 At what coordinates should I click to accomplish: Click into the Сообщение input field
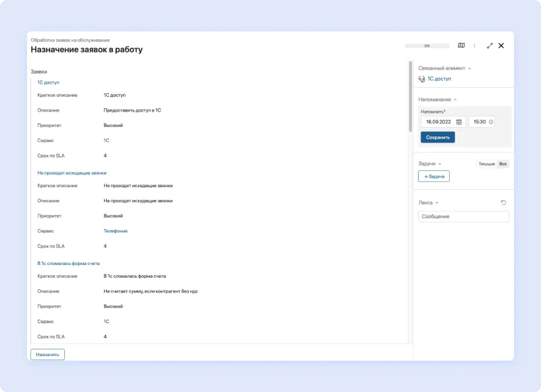(x=463, y=217)
